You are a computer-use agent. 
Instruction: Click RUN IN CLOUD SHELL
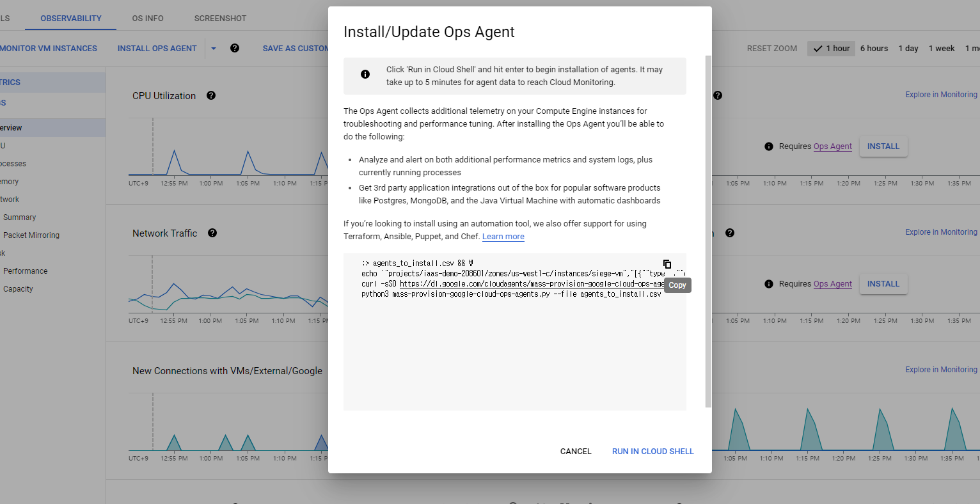coord(653,452)
